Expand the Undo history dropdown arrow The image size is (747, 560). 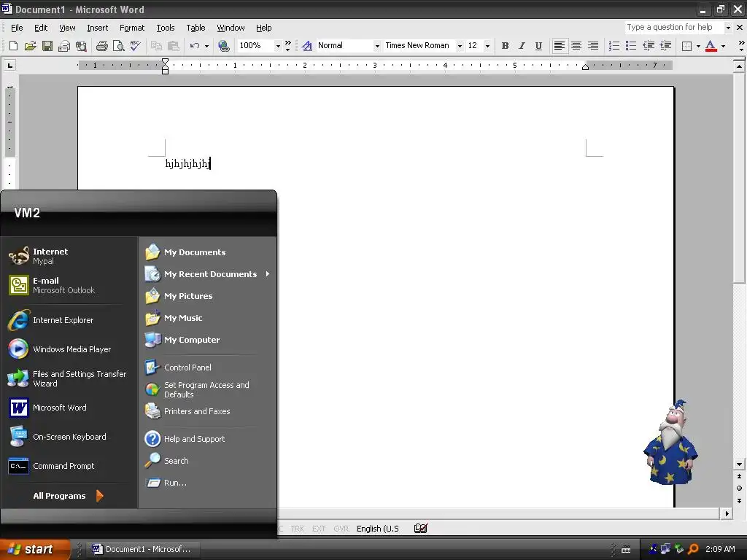[x=206, y=46]
